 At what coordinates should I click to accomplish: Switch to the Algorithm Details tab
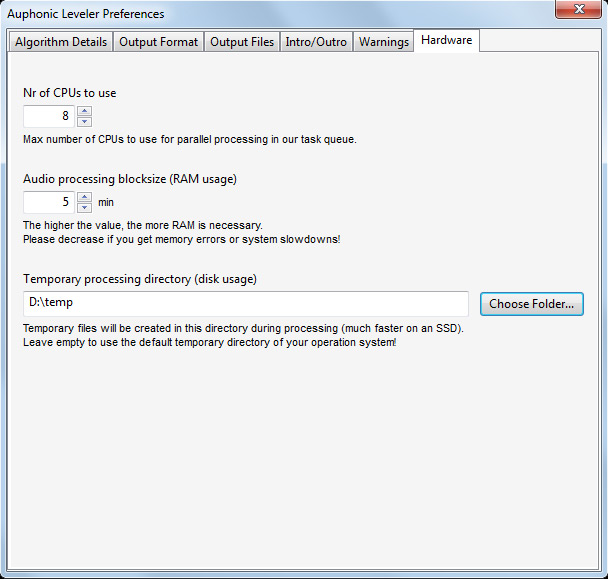61,42
